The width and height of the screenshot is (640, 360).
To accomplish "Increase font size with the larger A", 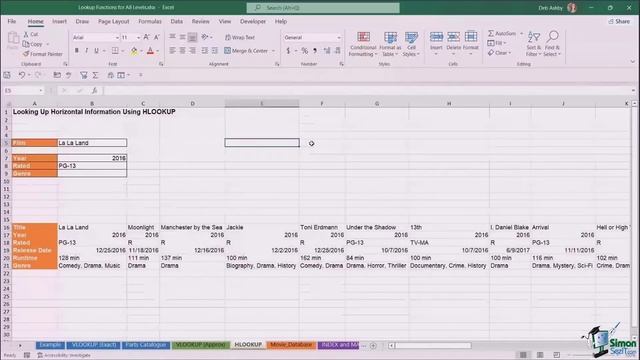I will pos(147,37).
